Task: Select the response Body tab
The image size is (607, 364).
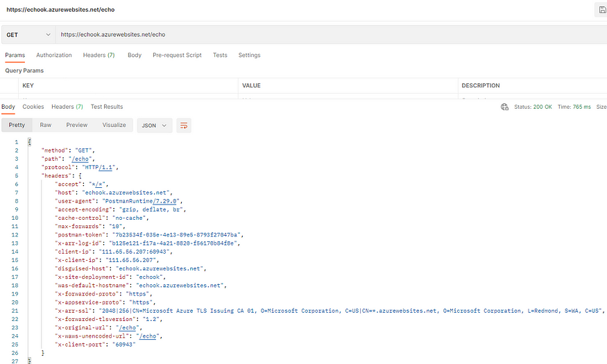Action: pyautogui.click(x=8, y=107)
